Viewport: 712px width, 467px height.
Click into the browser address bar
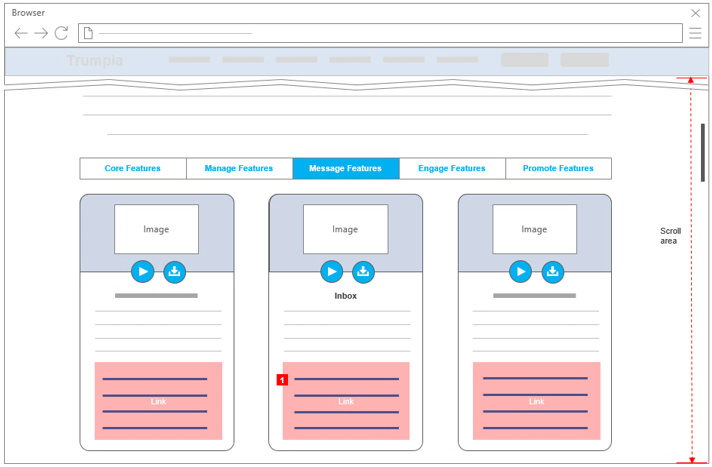[x=380, y=33]
